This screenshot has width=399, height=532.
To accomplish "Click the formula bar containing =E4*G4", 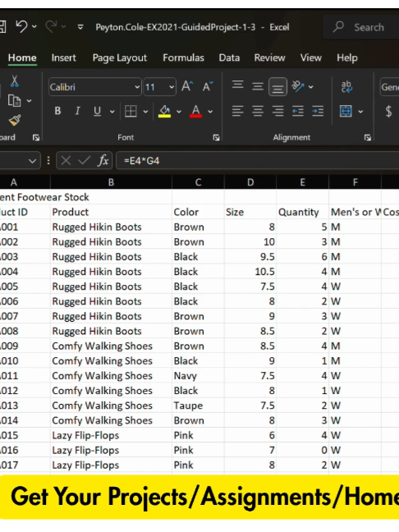I will [258, 160].
